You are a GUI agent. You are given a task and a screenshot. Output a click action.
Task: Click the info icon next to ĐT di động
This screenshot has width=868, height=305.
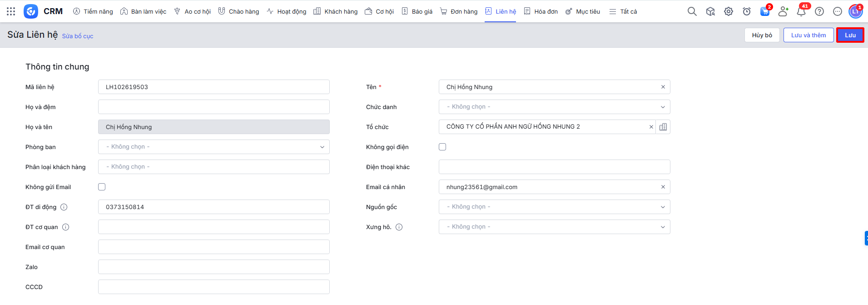[x=64, y=207]
